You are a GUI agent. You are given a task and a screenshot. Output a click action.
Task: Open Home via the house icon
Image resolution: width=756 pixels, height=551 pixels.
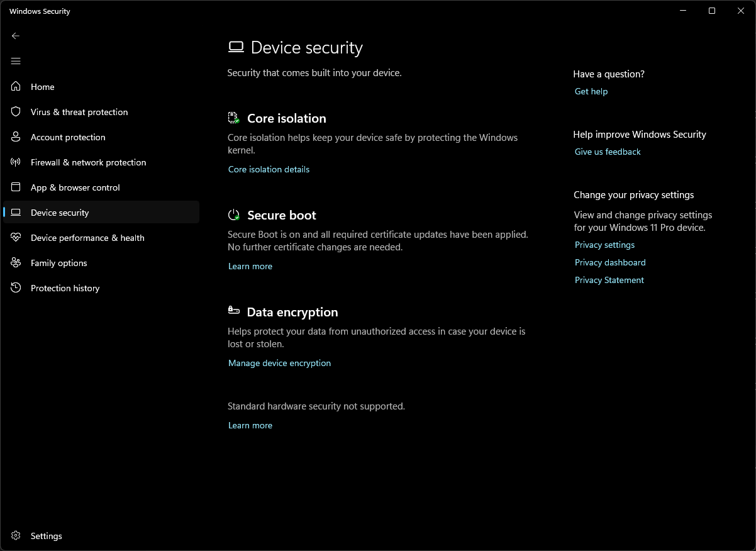(x=16, y=87)
